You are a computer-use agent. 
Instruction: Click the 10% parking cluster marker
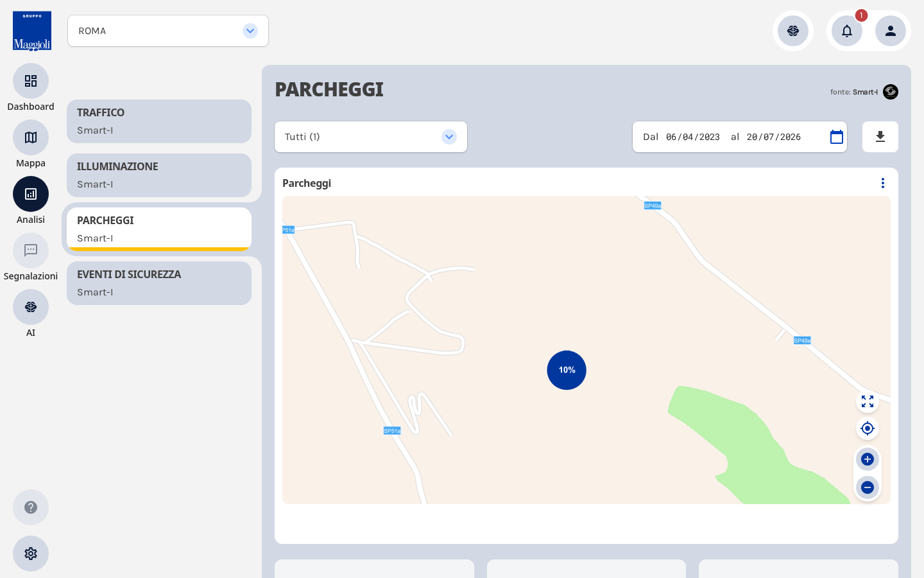point(567,370)
